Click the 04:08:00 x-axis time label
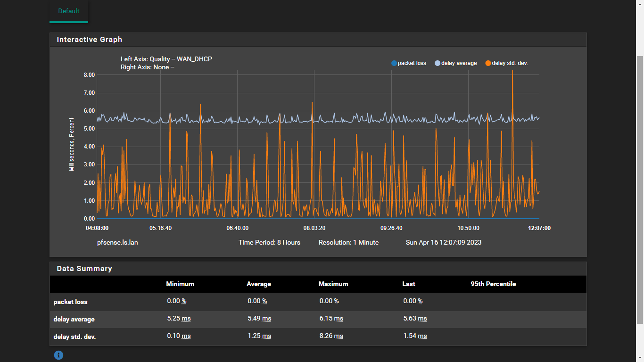Image resolution: width=644 pixels, height=362 pixels. pyautogui.click(x=97, y=228)
